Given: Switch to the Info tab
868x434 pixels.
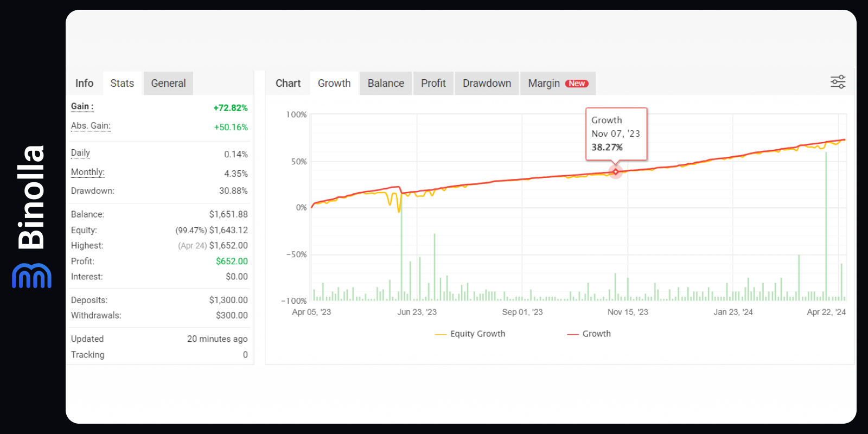Looking at the screenshot, I should click(x=84, y=83).
